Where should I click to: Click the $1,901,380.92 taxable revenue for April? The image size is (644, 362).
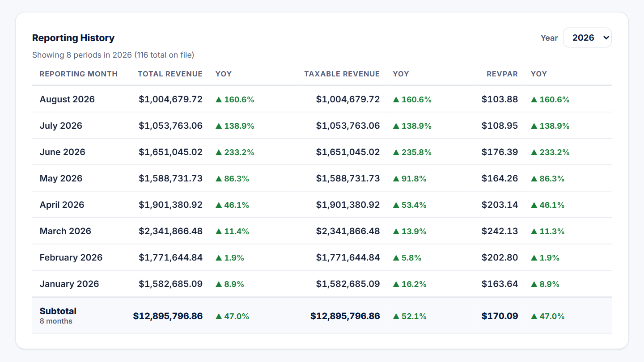pyautogui.click(x=348, y=205)
